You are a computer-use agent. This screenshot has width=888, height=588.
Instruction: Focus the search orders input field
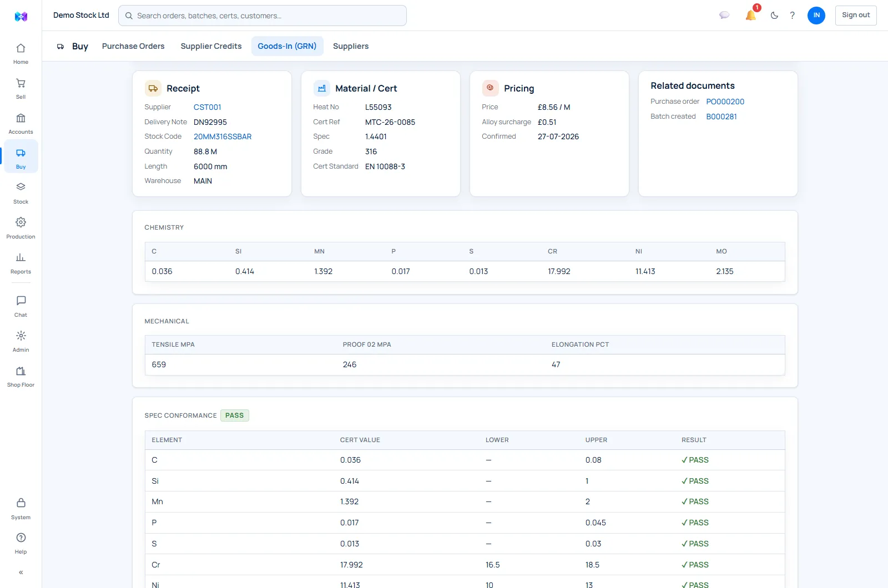tap(263, 16)
